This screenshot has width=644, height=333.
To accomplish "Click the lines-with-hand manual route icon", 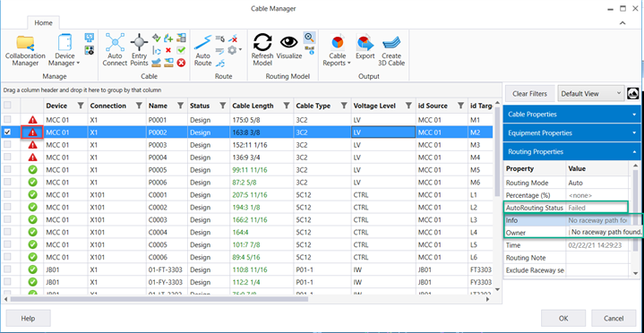I will 220,38.
